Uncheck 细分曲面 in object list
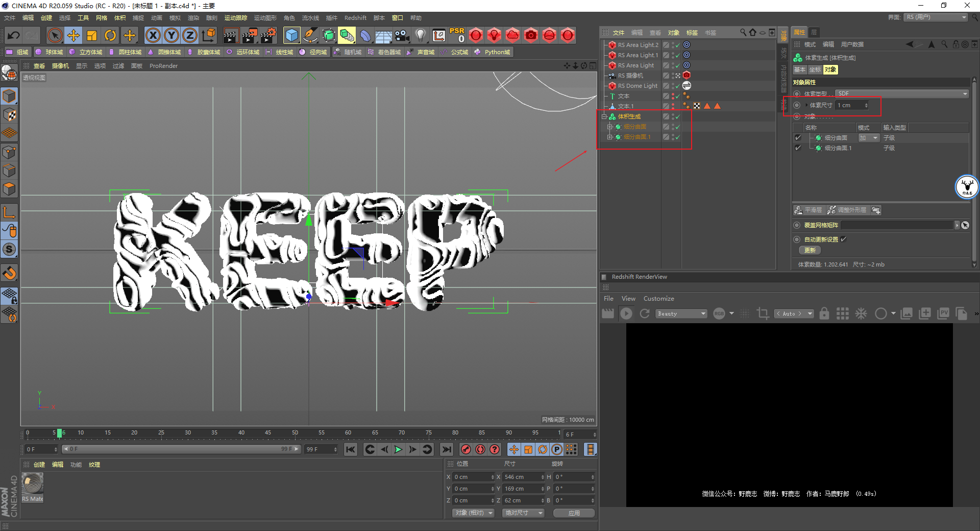The image size is (980, 531). point(798,138)
